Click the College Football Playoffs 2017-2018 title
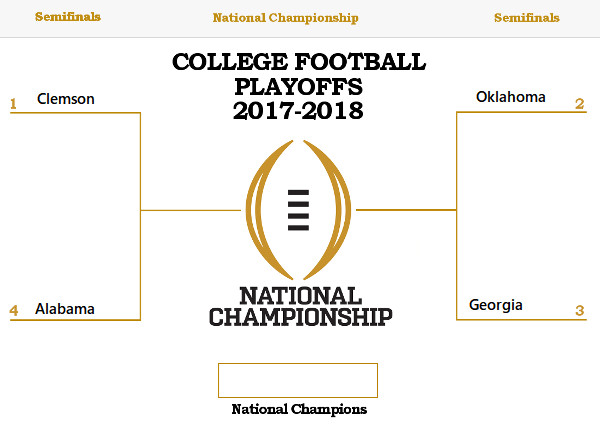Image resolution: width=600 pixels, height=432 pixels. 299,86
